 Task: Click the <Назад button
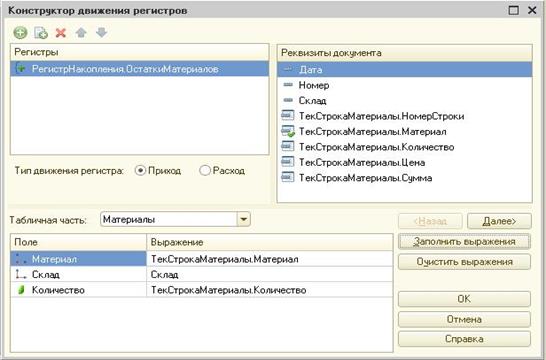pos(430,221)
